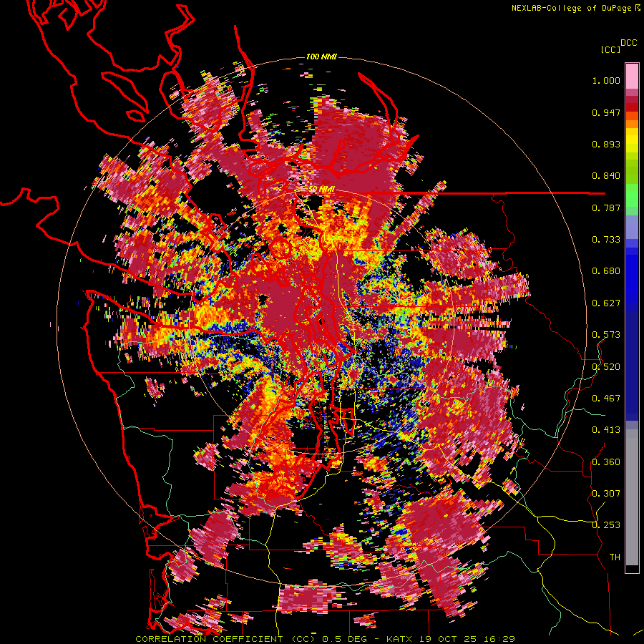
Task: Click the NEXLAB-College of DuPage title text
Action: click(571, 8)
